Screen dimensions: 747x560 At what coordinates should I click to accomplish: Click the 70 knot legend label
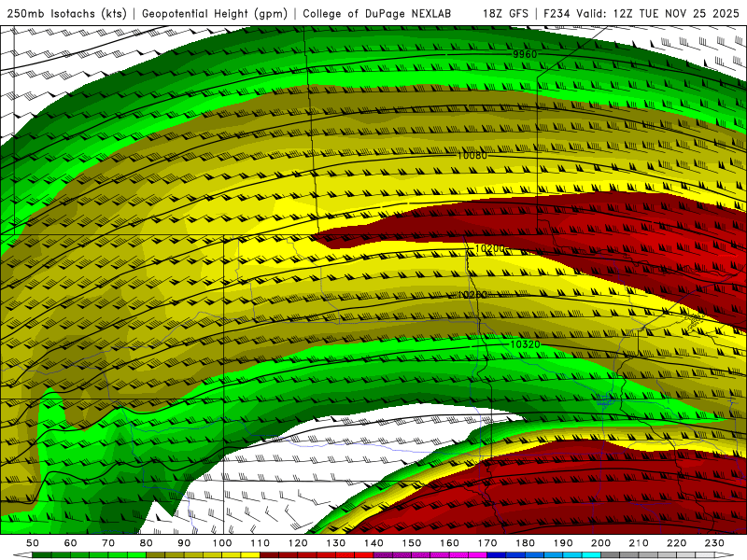(108, 543)
